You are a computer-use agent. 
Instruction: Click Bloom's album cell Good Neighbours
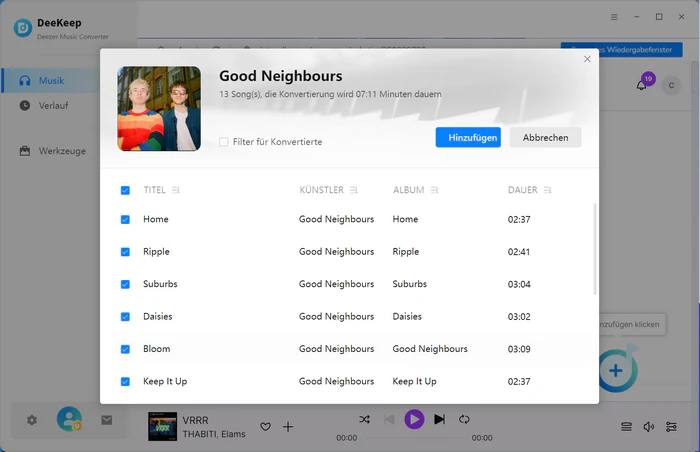pyautogui.click(x=430, y=349)
